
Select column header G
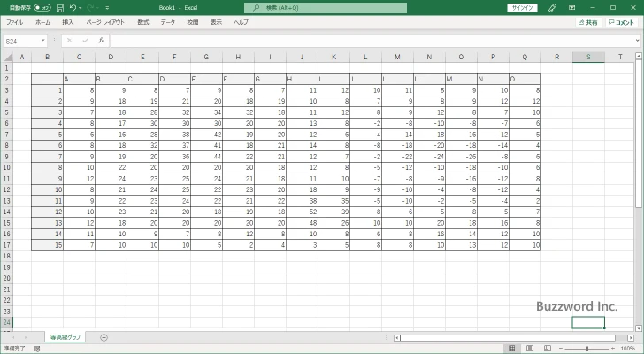tap(206, 58)
